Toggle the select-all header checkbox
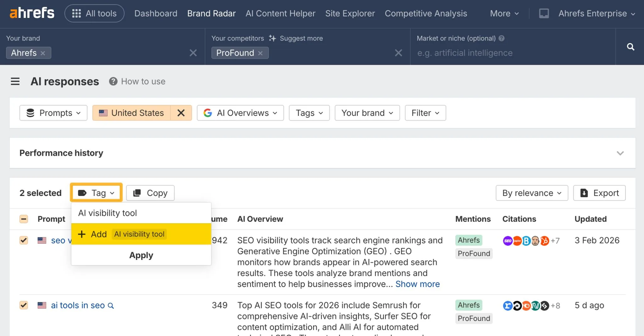 tap(24, 219)
